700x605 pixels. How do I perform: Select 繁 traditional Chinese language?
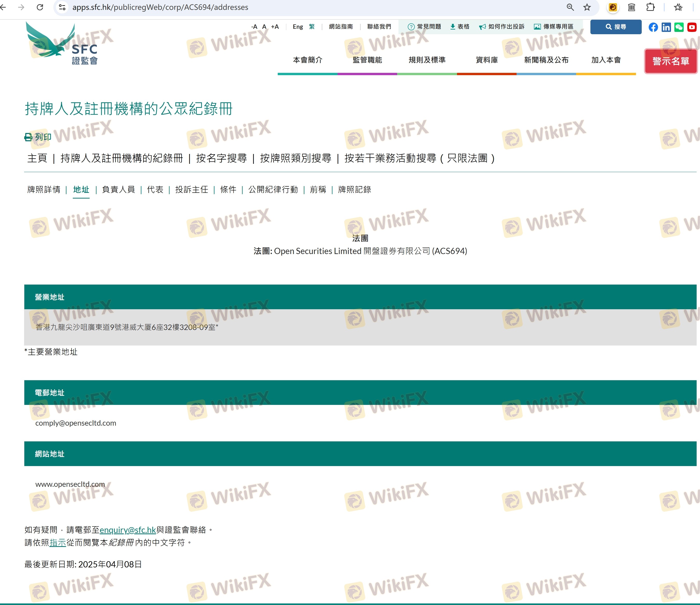312,27
